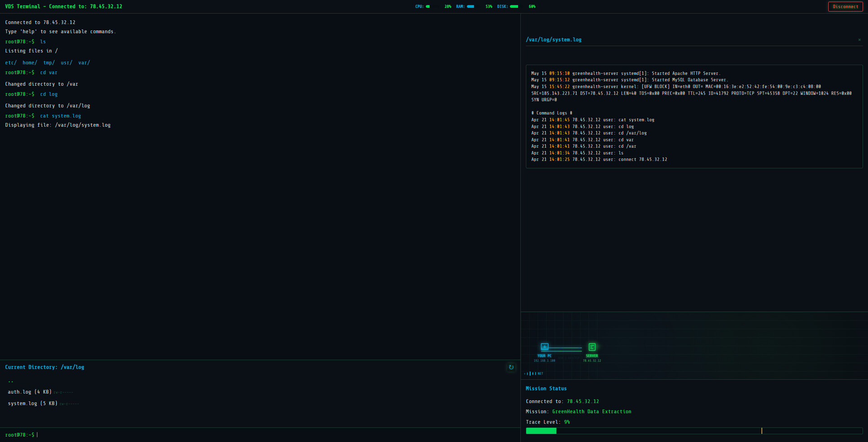Open the usr/ directory link
Viewport: 868px width, 442px height.
(66, 62)
